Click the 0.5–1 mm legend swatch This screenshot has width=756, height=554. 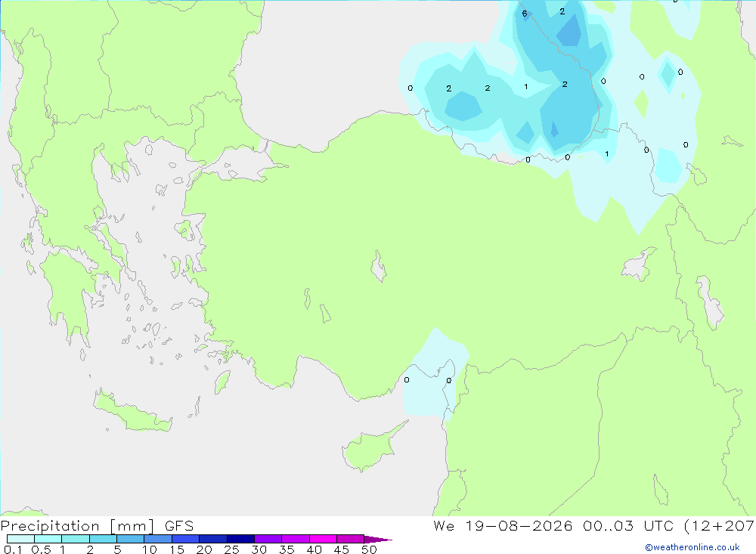[x=48, y=539]
